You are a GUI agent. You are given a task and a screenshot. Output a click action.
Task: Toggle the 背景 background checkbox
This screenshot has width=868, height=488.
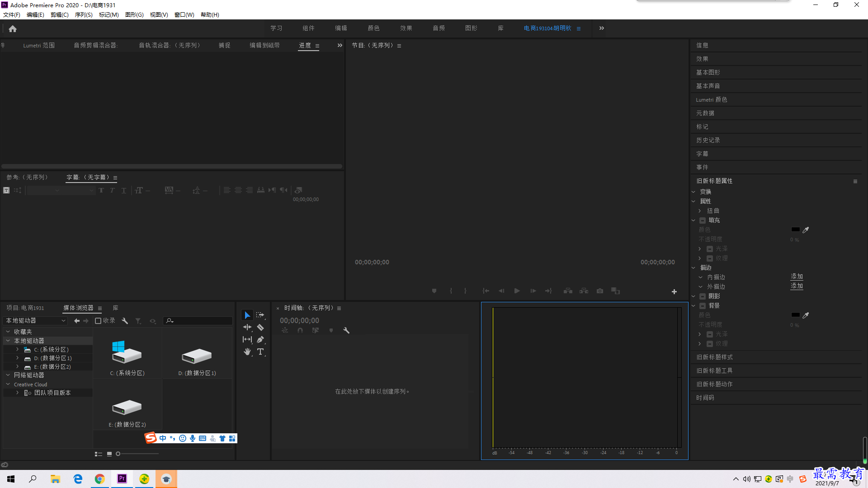point(703,306)
